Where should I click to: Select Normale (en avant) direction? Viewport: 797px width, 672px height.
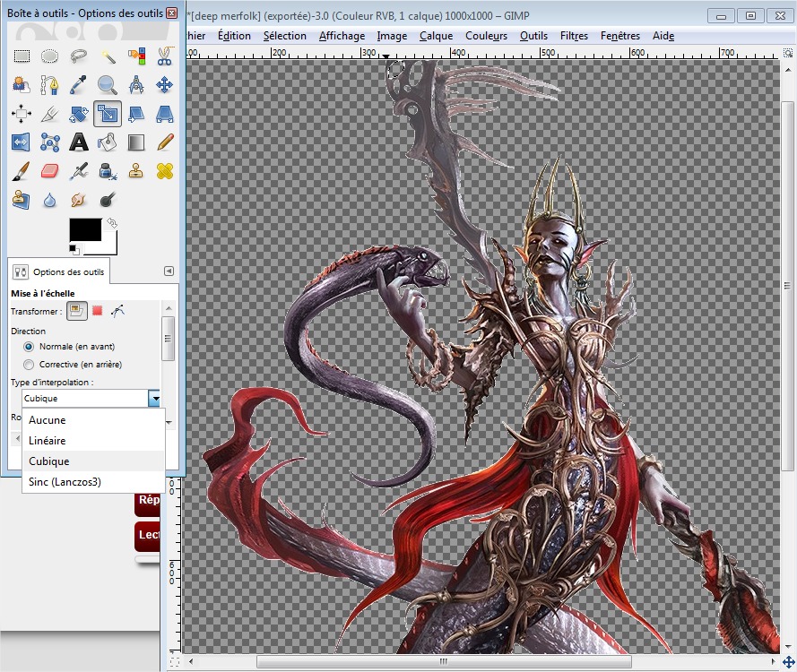[x=30, y=347]
